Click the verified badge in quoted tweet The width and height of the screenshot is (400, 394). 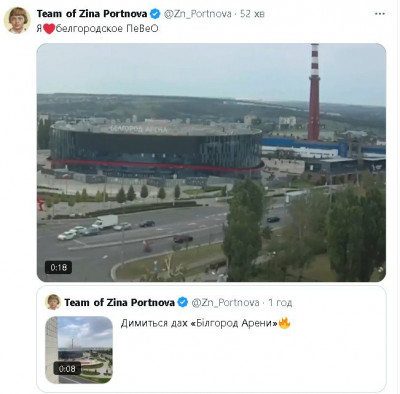pos(183,302)
